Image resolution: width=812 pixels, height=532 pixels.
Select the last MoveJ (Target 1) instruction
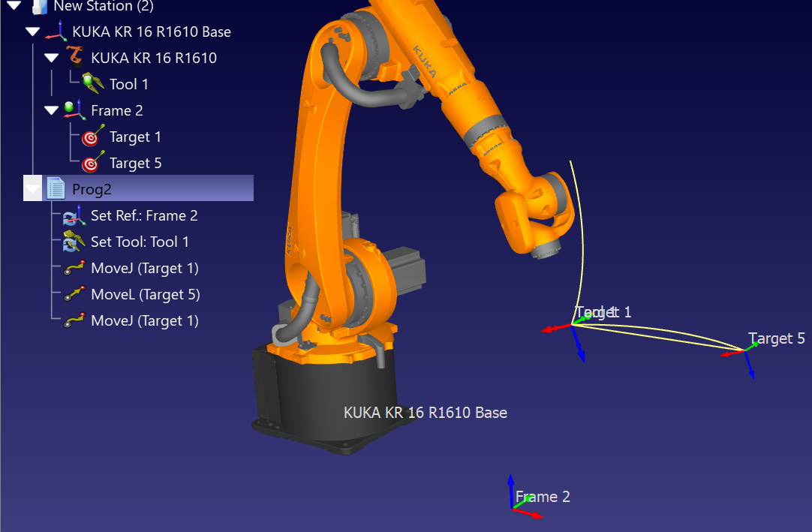(x=144, y=320)
